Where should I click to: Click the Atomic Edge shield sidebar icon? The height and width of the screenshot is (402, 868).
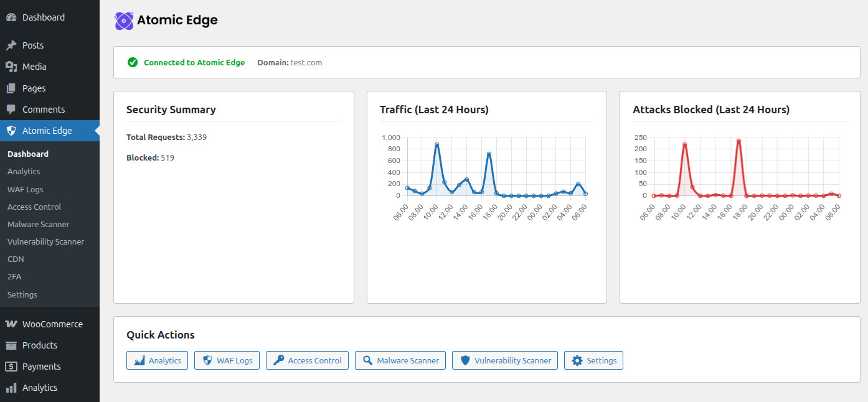(x=11, y=131)
